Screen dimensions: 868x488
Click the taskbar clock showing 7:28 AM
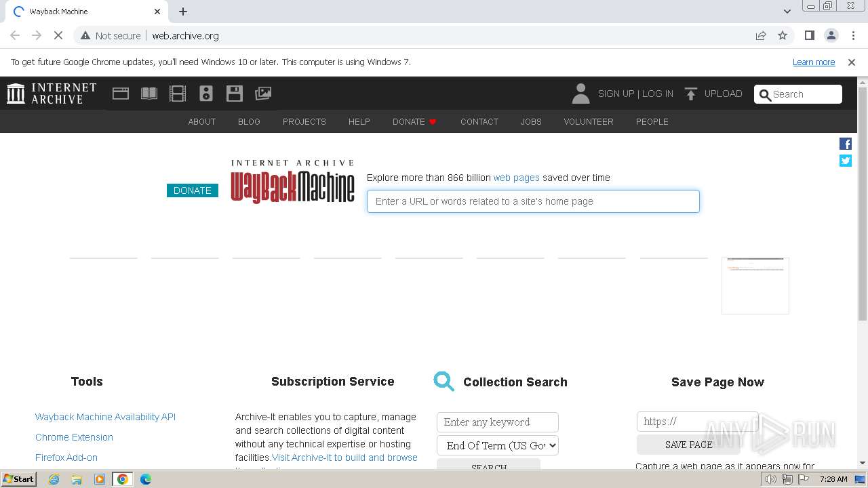click(x=833, y=479)
